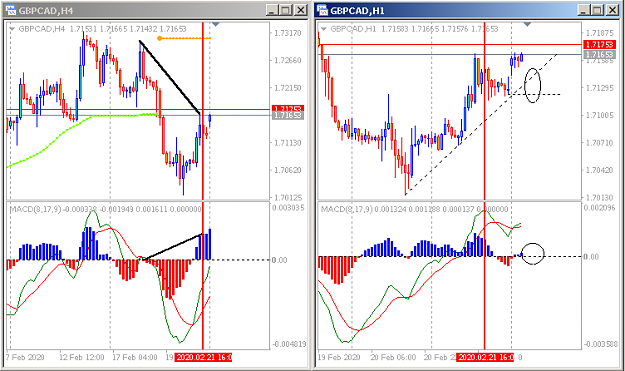
Task: Close the GBPCAD,H4 chart window
Action: (300, 10)
